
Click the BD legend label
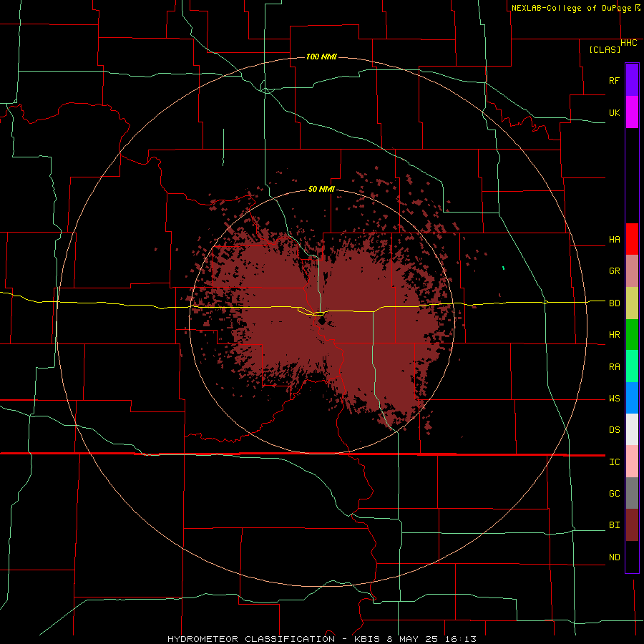pyautogui.click(x=614, y=303)
